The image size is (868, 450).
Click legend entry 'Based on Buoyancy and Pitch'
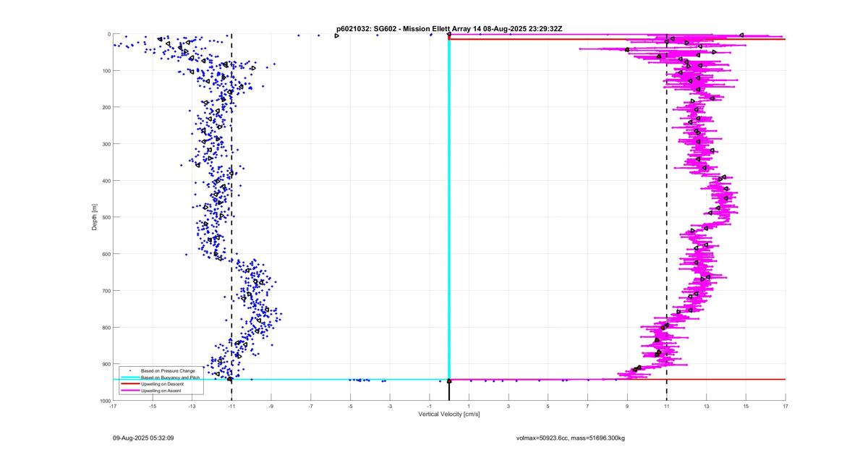pos(170,378)
